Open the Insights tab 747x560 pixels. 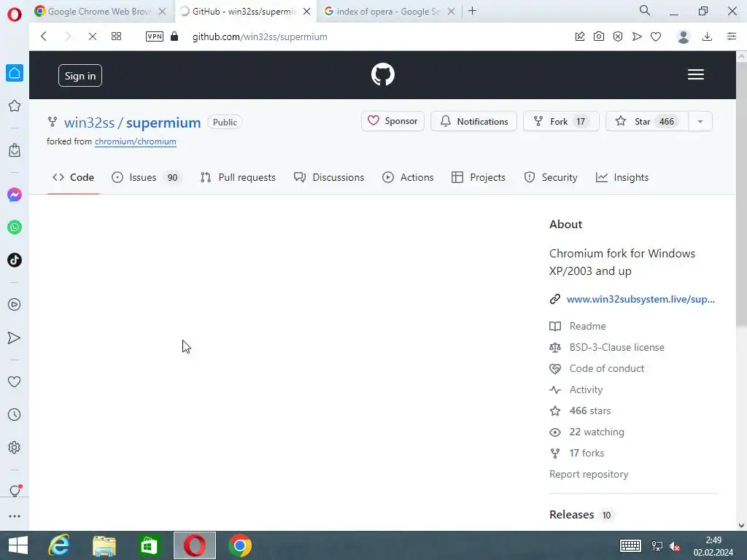coord(622,177)
